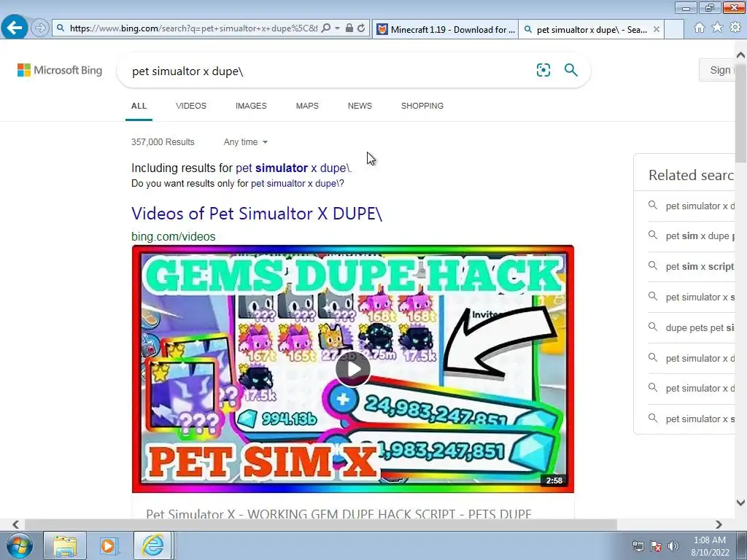
Task: Expand the Any time filter dropdown
Action: [x=245, y=142]
